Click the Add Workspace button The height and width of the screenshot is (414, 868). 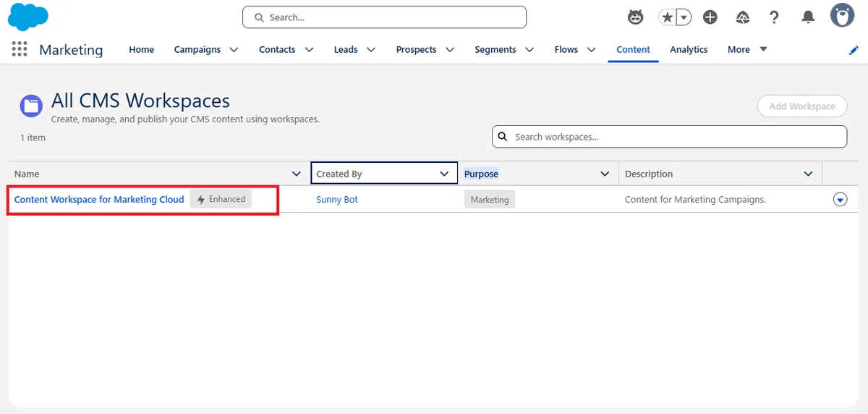(x=801, y=106)
